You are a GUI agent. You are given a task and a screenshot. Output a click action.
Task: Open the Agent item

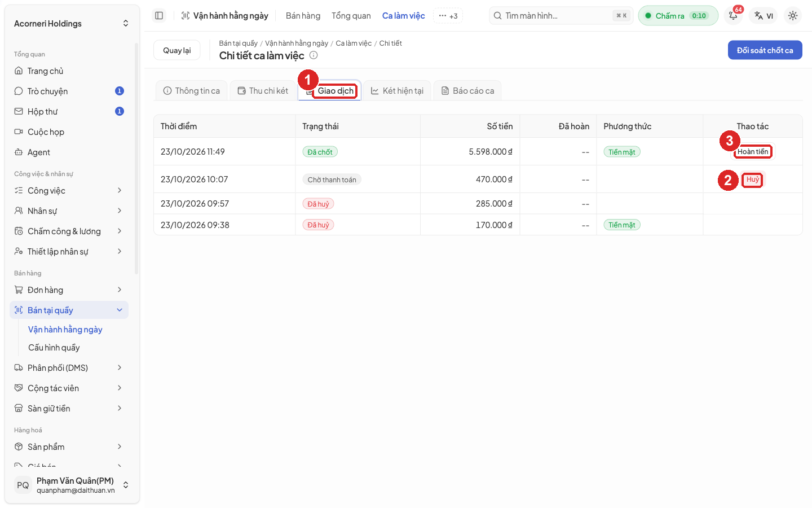tap(69, 152)
